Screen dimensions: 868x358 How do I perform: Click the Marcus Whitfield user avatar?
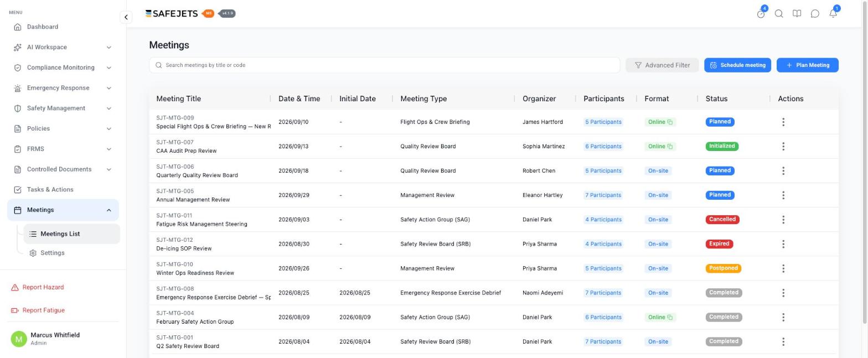tap(19, 339)
